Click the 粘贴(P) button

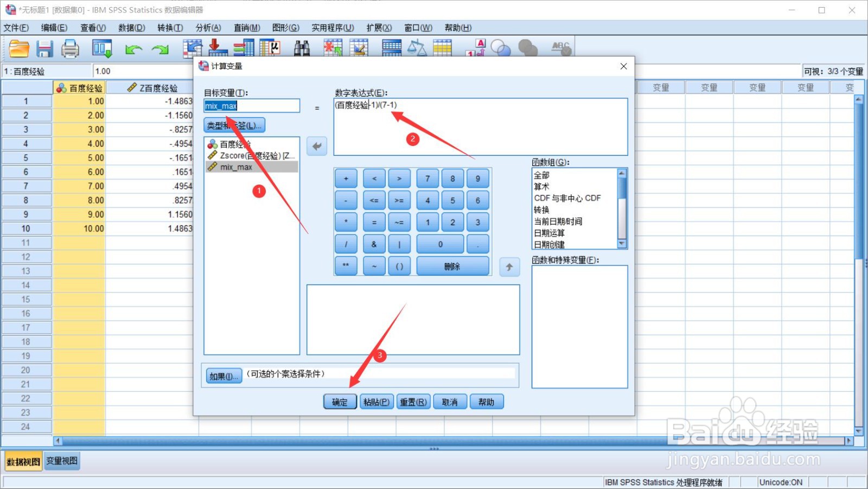pos(376,402)
